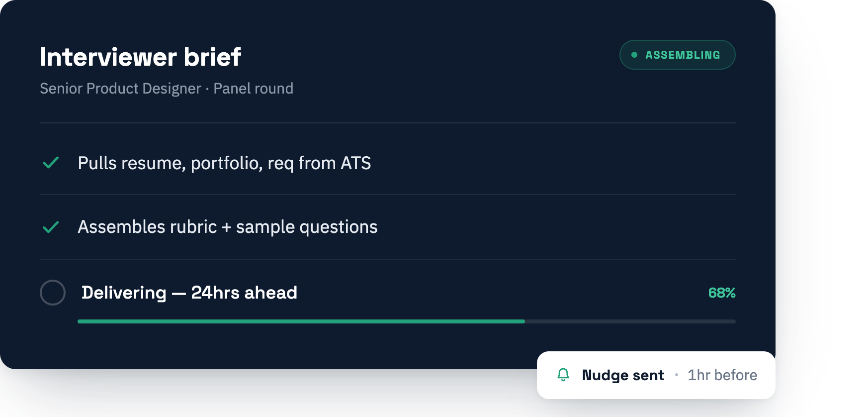Click the green checkmark beside Assembles rubric
The image size is (868, 417).
51,227
